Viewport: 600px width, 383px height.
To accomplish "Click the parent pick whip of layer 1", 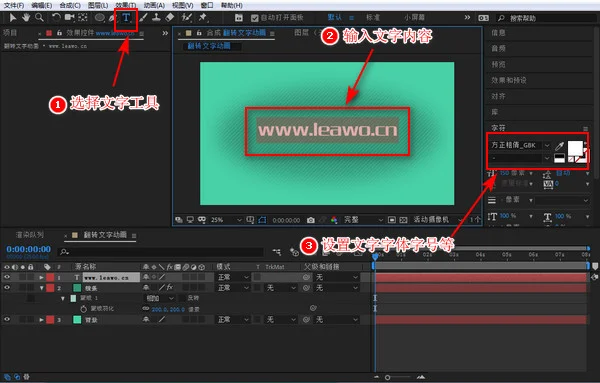I will (306, 277).
